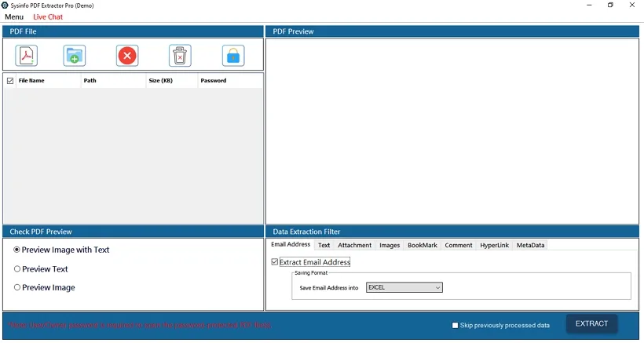The height and width of the screenshot is (343, 644).
Task: Switch to the Text tab
Action: (x=324, y=246)
